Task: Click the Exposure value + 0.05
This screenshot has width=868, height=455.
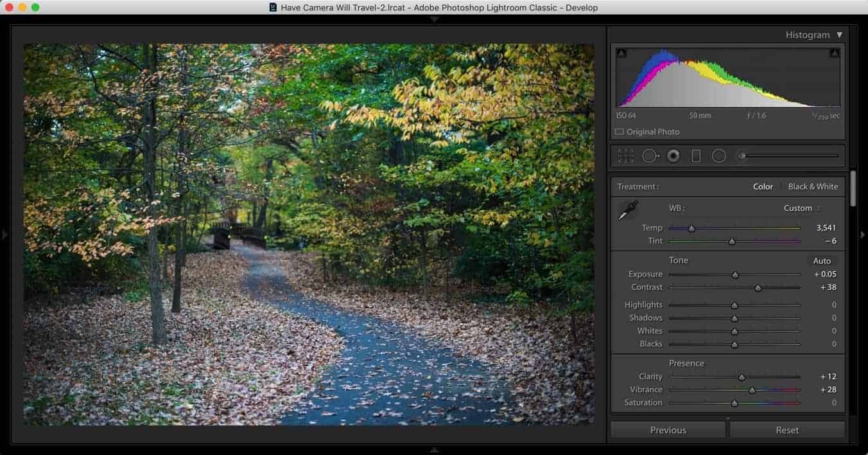Action: (825, 274)
